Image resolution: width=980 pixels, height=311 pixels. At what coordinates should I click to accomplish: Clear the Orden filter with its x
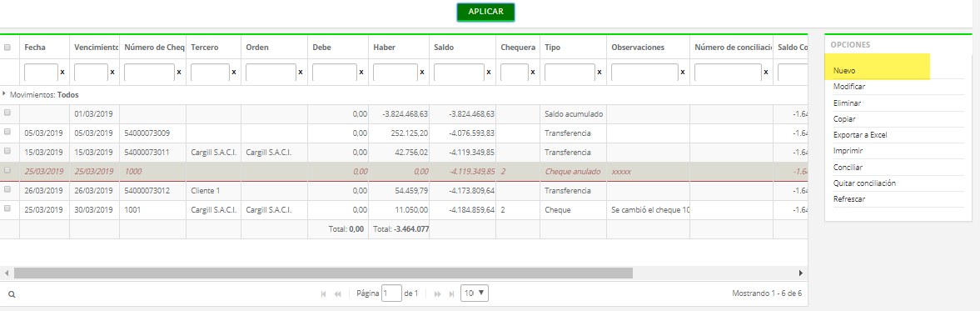[x=301, y=73]
